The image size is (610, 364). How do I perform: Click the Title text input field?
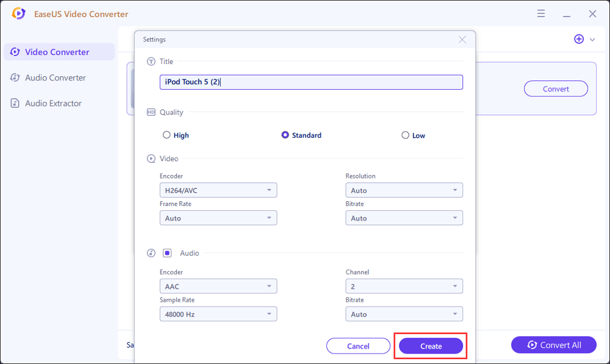311,82
